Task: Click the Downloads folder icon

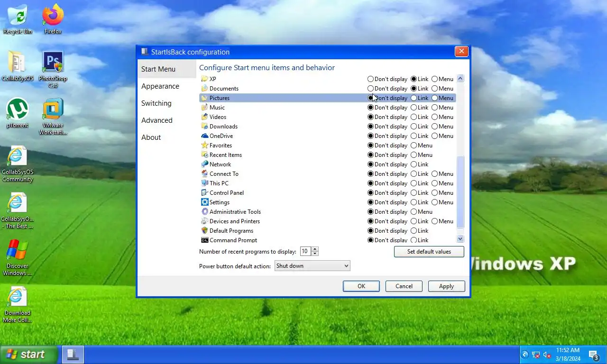Action: point(204,127)
